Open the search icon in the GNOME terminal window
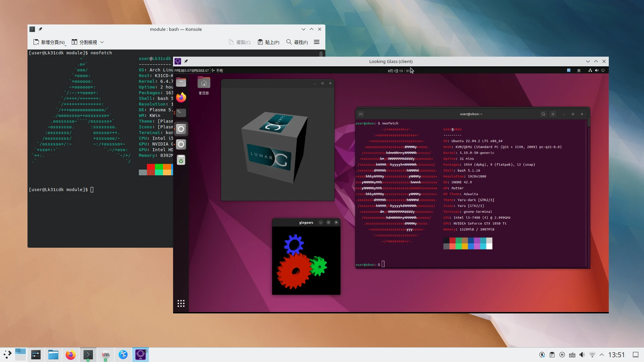 pos(543,114)
